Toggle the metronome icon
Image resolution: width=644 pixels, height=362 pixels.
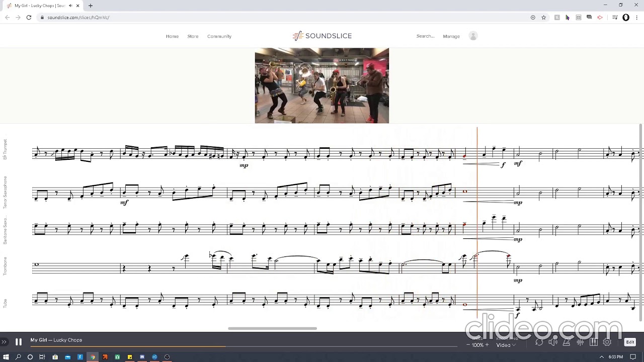[x=567, y=342]
